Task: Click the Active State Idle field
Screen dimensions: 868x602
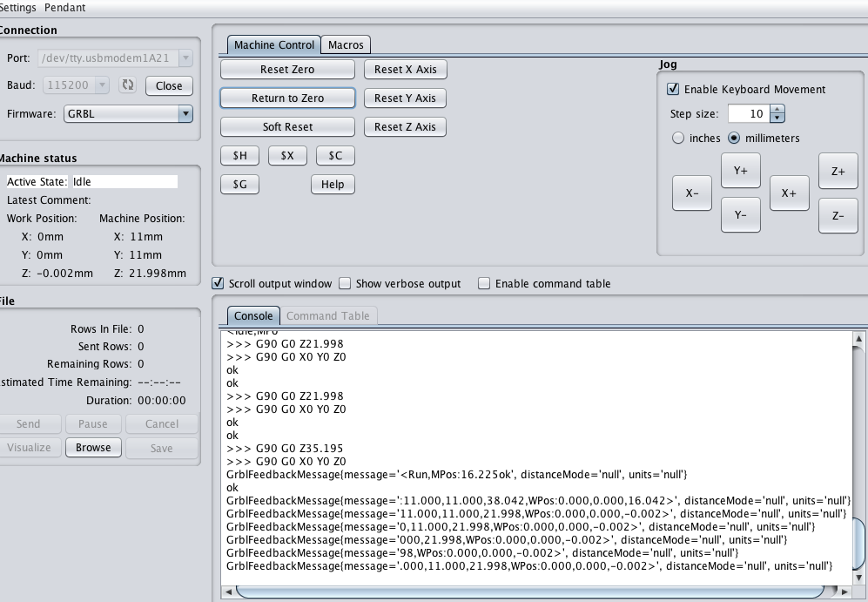Action: pyautogui.click(x=125, y=182)
